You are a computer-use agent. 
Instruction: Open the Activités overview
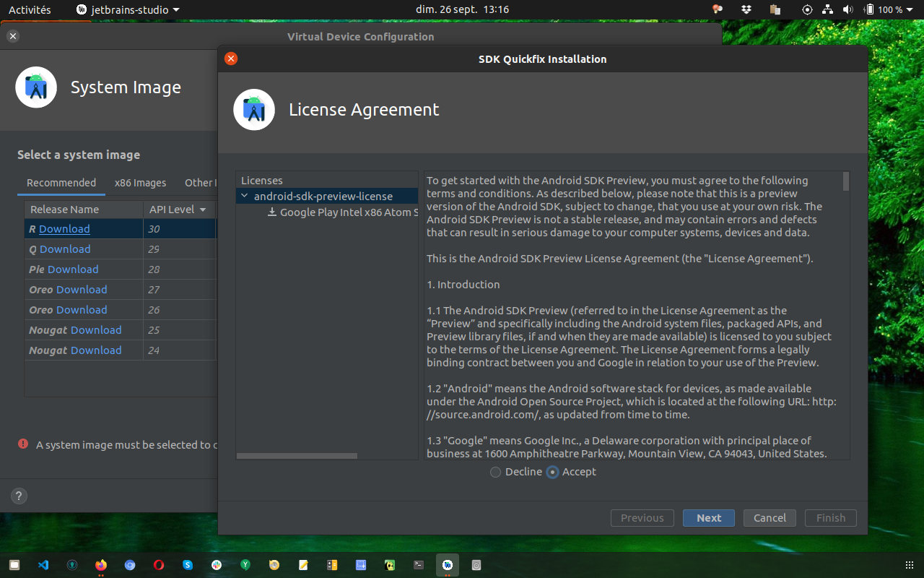(30, 9)
